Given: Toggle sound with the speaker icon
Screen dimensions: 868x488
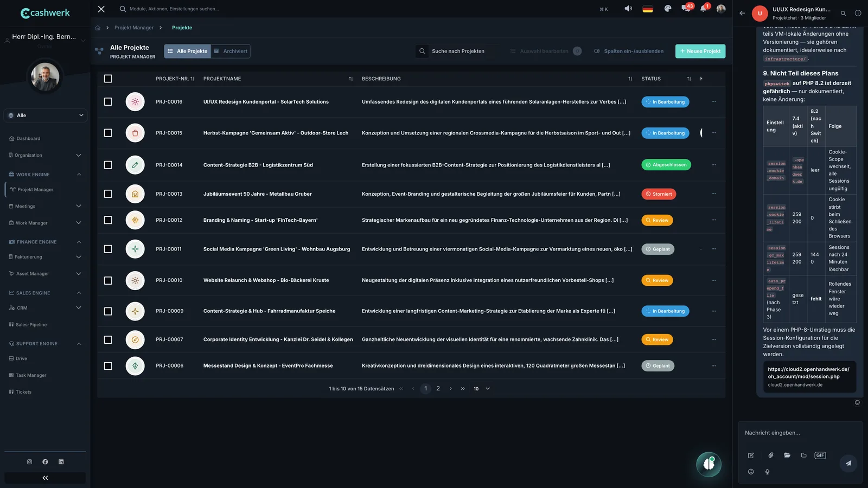Looking at the screenshot, I should [x=628, y=9].
